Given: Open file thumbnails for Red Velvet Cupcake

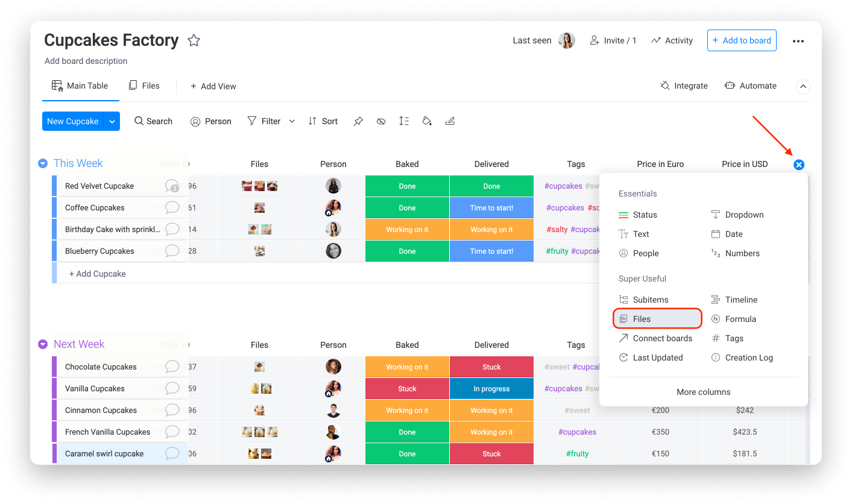Looking at the screenshot, I should (259, 186).
